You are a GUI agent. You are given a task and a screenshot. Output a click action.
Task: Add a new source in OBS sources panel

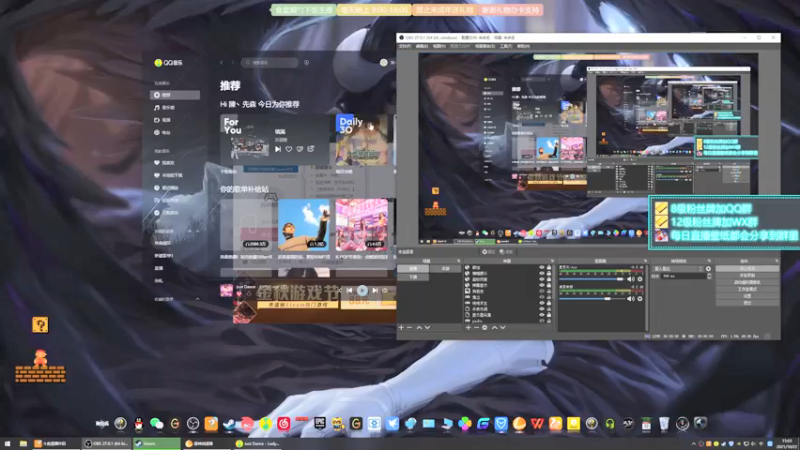468,327
